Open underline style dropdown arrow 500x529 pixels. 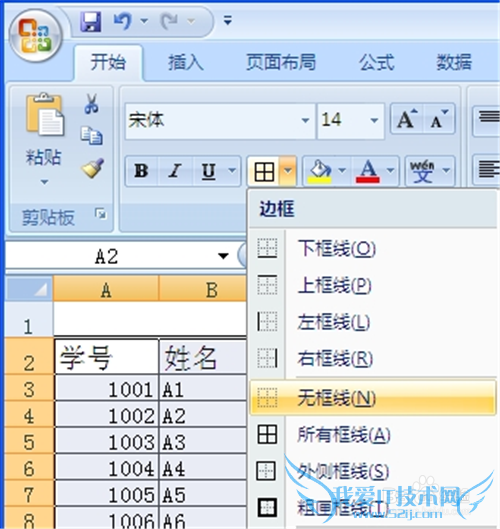(x=232, y=170)
